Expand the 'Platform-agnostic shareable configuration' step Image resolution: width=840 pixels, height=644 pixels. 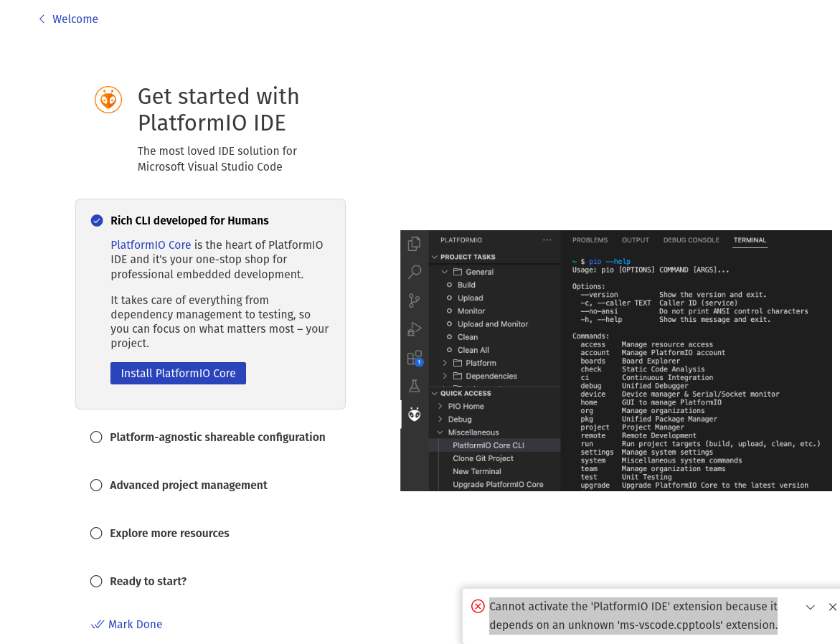(217, 437)
